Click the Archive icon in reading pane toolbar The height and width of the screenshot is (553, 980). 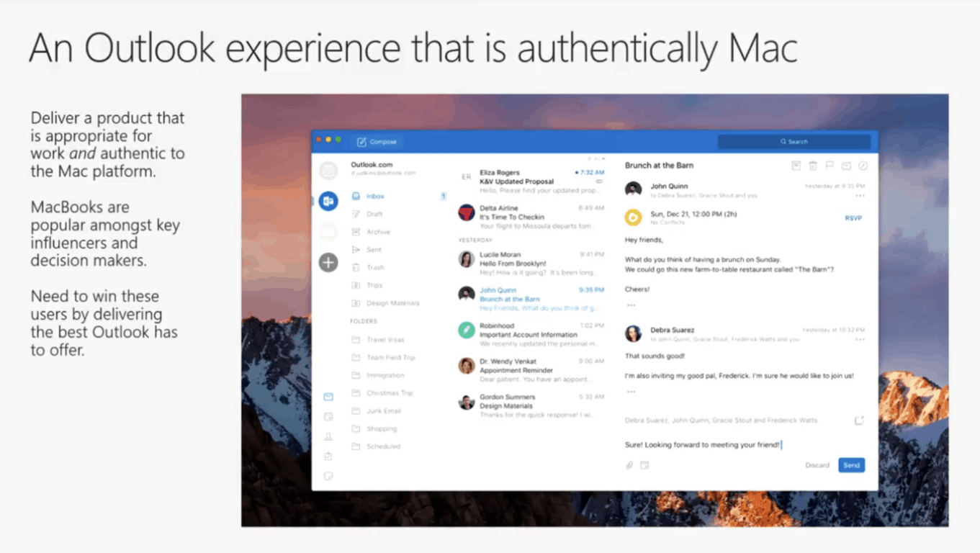point(796,166)
